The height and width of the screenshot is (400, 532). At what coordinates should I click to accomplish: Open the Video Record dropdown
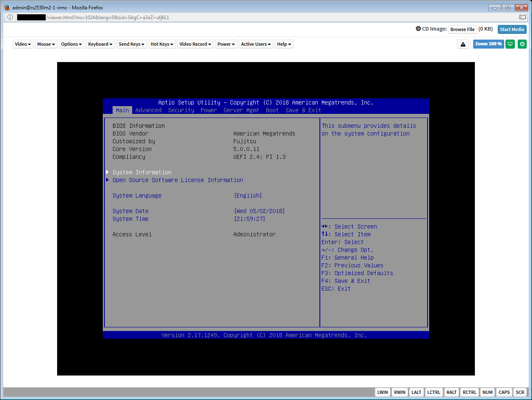click(195, 44)
